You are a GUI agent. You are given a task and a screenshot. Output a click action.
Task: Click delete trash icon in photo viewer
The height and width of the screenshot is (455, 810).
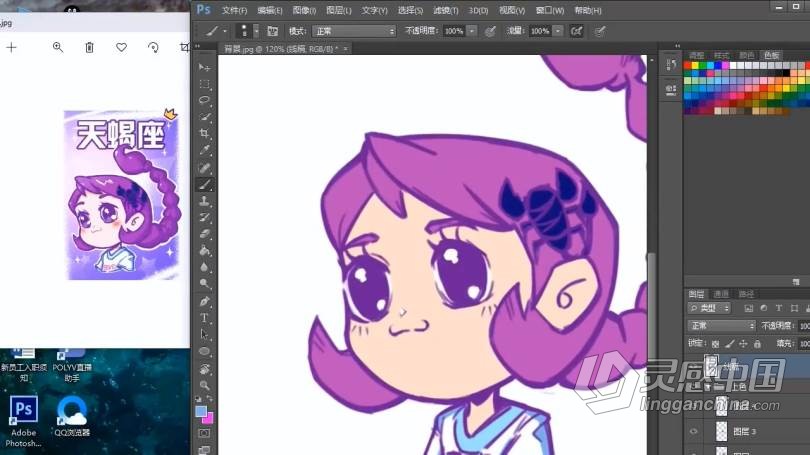pyautogui.click(x=89, y=48)
